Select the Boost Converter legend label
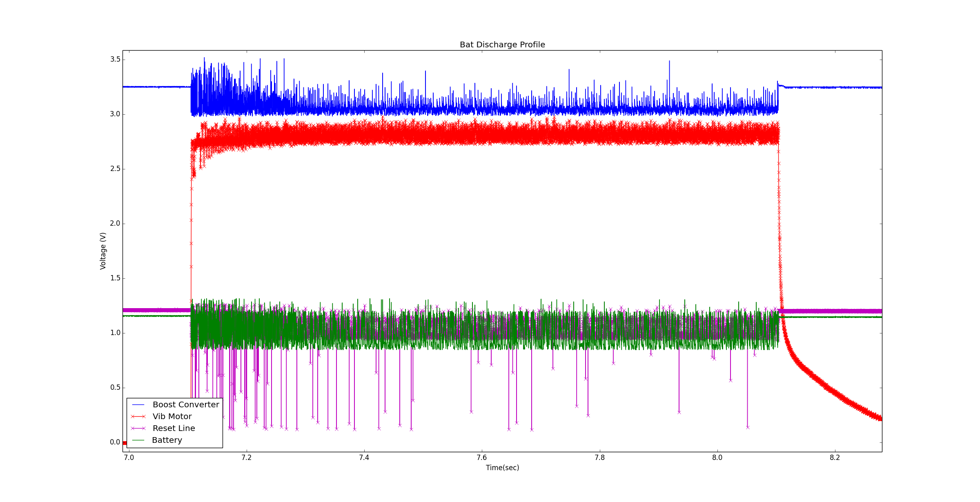Image resolution: width=980 pixels, height=502 pixels. [186, 405]
